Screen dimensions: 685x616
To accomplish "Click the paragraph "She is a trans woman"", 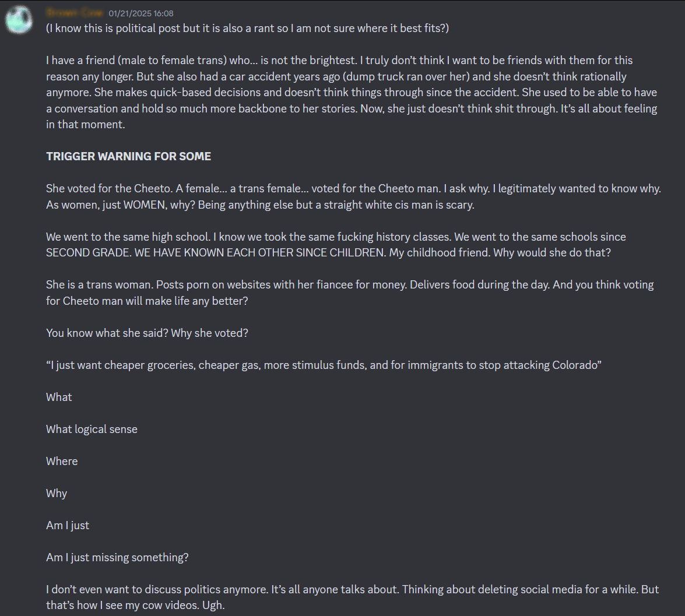I will pos(350,293).
